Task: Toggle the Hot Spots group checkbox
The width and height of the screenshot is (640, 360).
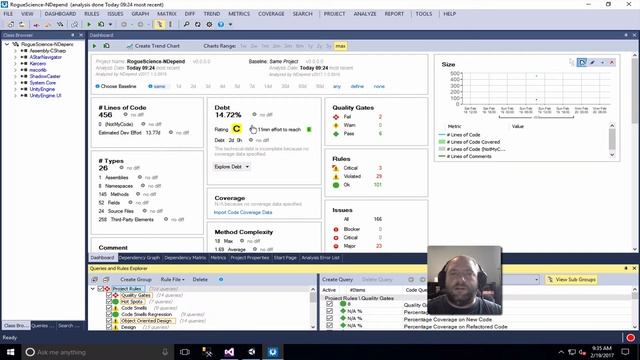Action: click(109, 302)
